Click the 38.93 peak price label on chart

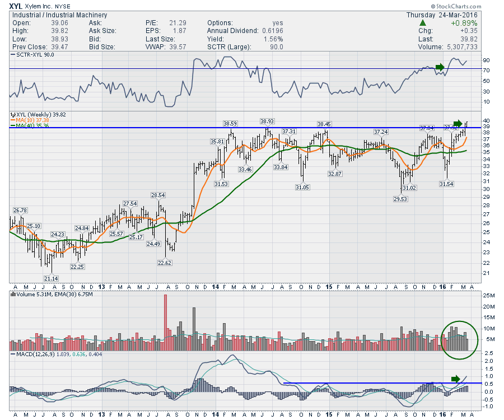point(267,121)
